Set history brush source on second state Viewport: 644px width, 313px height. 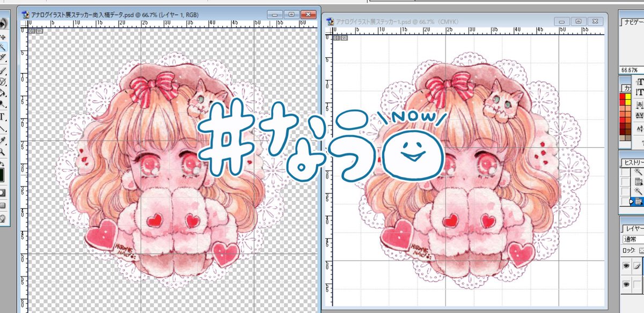click(625, 182)
